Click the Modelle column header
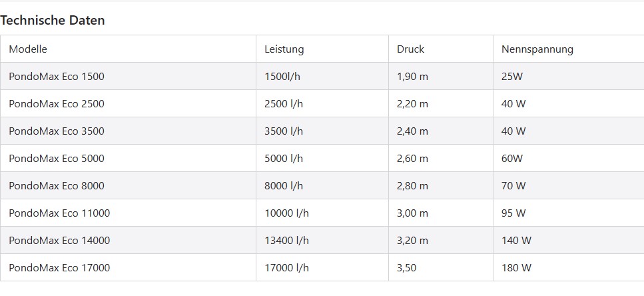644x296 pixels. [x=28, y=49]
